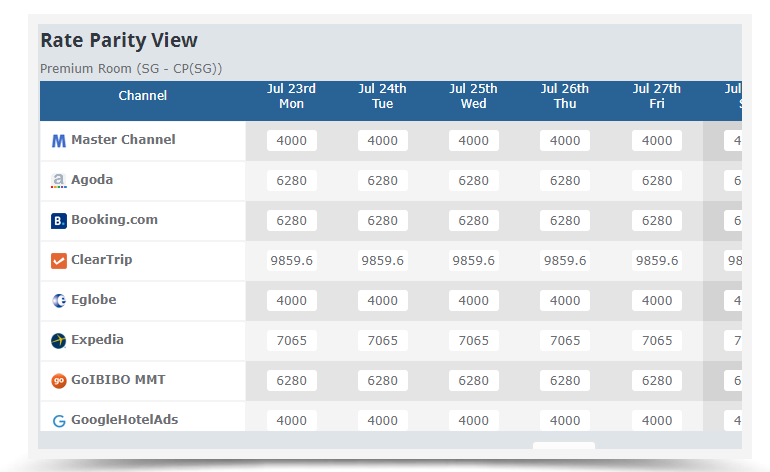Edit GoogleHotelAds rate for Jul 24th
770x472 pixels.
(383, 421)
